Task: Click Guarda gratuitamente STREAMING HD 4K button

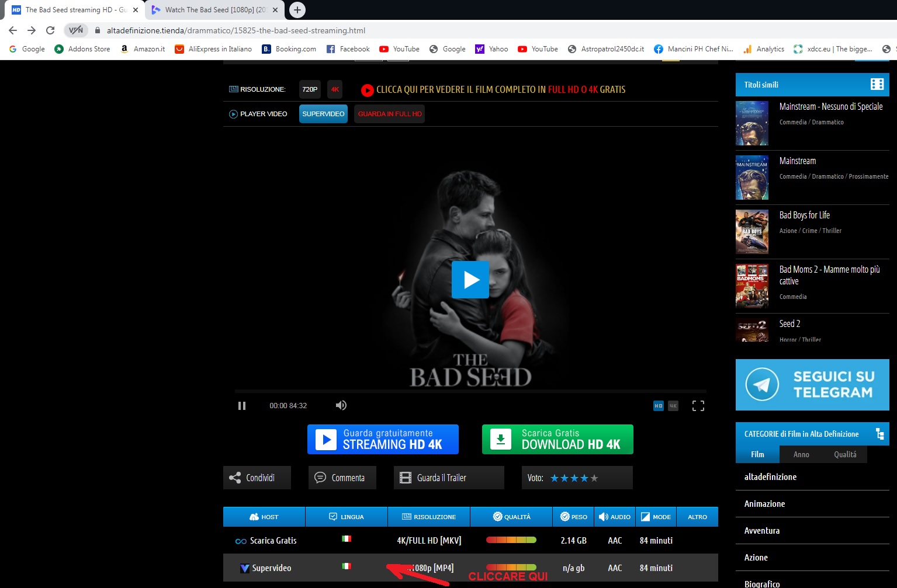Action: [x=383, y=439]
